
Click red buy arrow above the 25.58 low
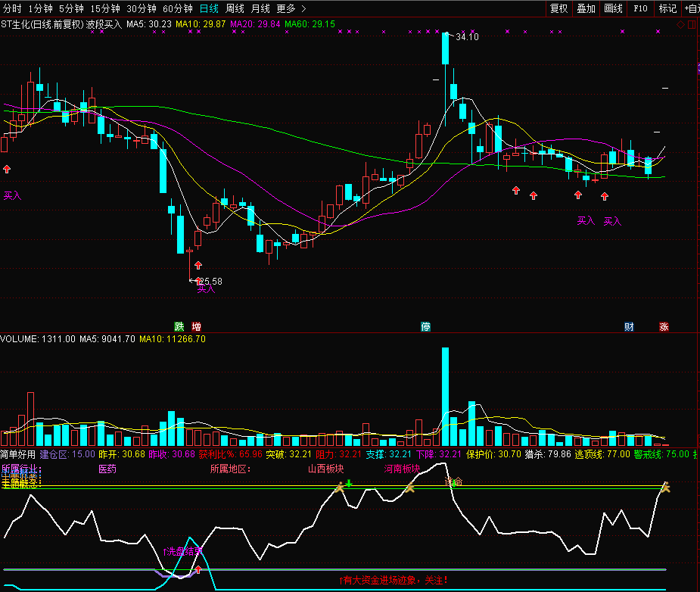pyautogui.click(x=198, y=265)
